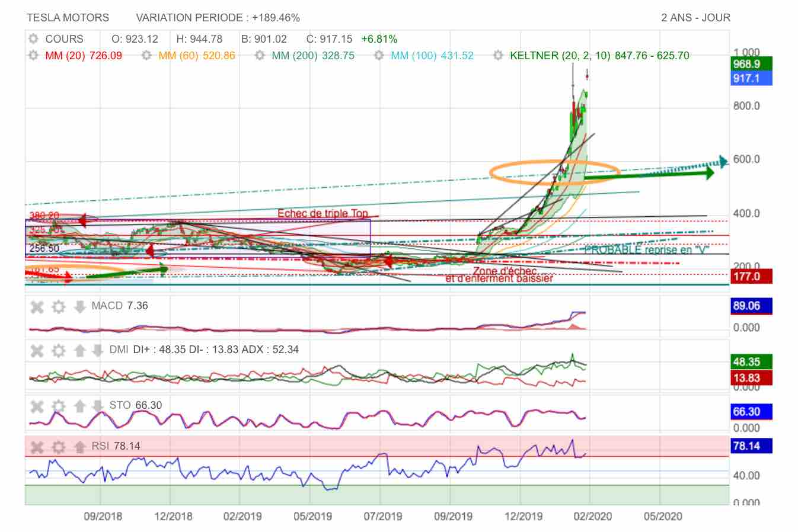Click the blue 66.30 STO value tag

tap(752, 412)
